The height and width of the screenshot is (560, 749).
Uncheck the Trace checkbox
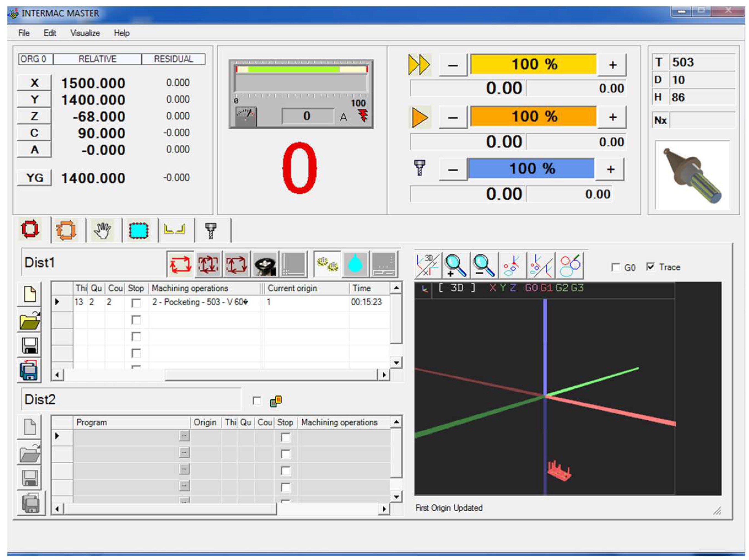coord(650,267)
